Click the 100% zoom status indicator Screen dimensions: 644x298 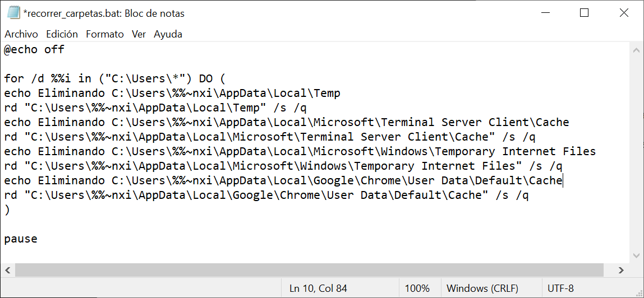point(417,288)
